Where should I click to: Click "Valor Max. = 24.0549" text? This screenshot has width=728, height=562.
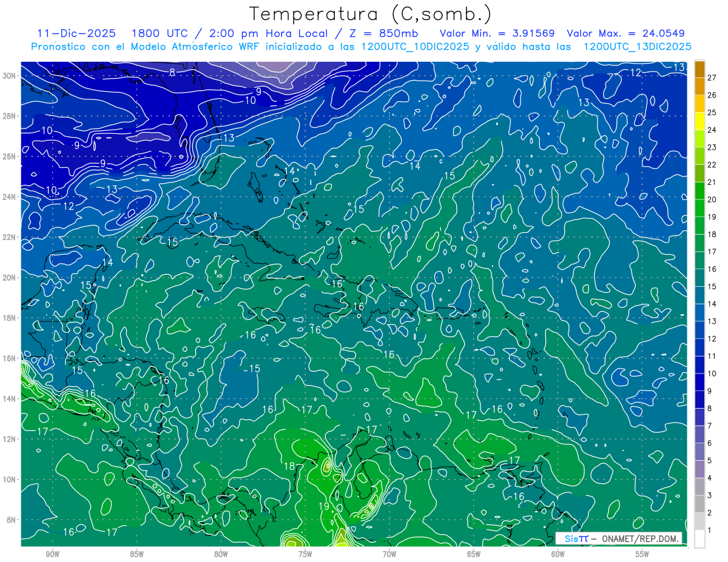click(x=625, y=33)
